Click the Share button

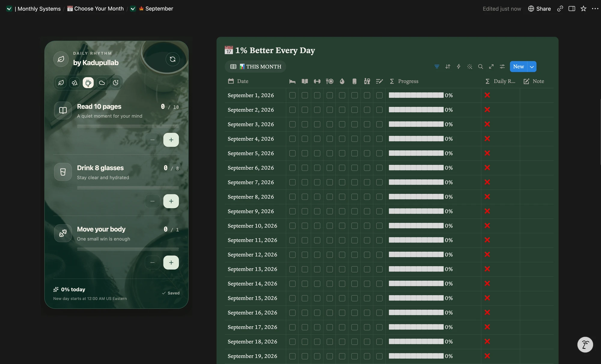539,9
